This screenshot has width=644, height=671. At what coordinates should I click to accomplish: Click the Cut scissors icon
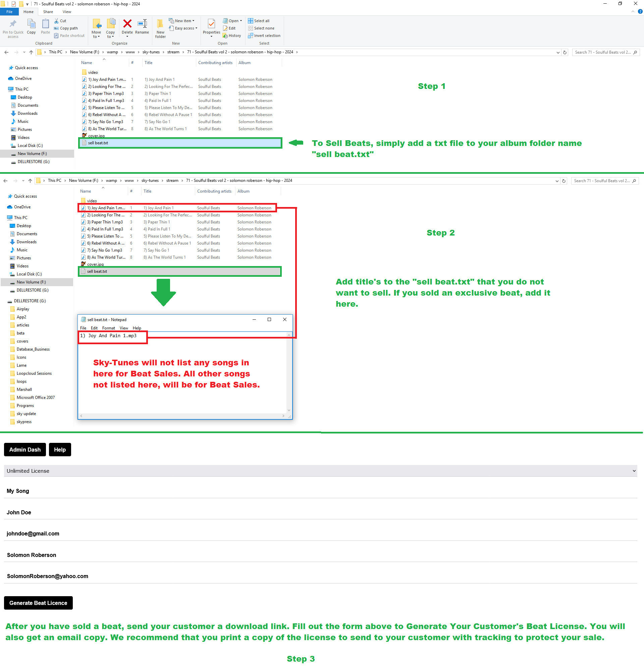click(56, 21)
